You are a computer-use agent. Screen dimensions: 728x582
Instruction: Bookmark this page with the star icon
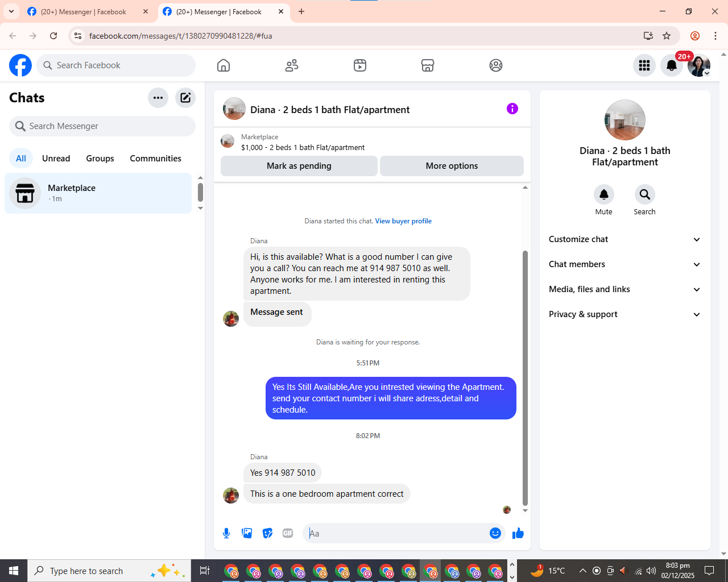point(667,36)
